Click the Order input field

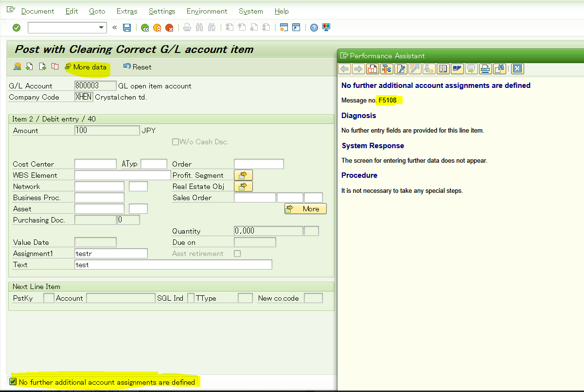tap(259, 164)
